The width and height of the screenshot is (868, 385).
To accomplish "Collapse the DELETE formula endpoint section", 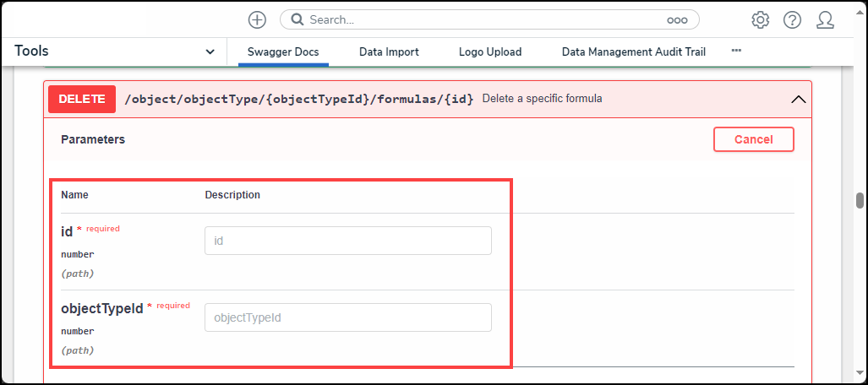I will (x=798, y=99).
